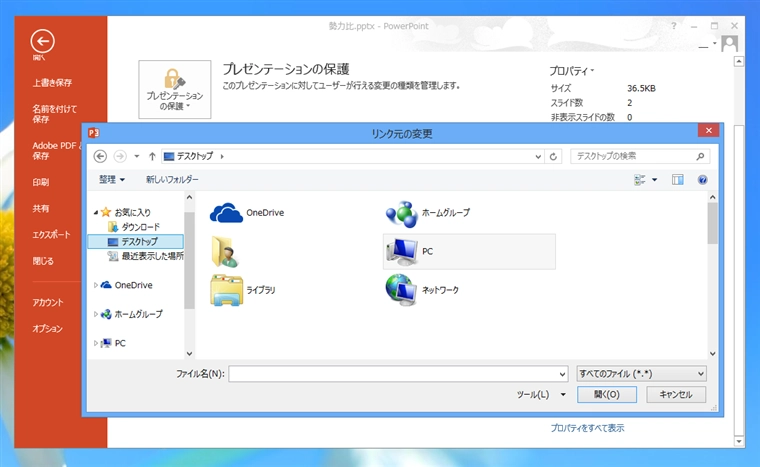
Task: Open the view options dropdown arrow
Action: click(x=654, y=180)
